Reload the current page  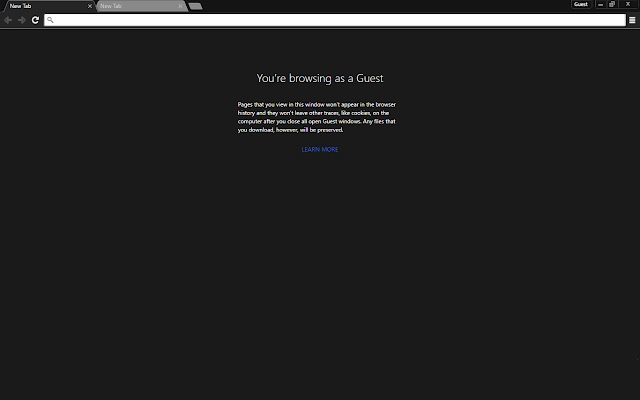click(35, 20)
